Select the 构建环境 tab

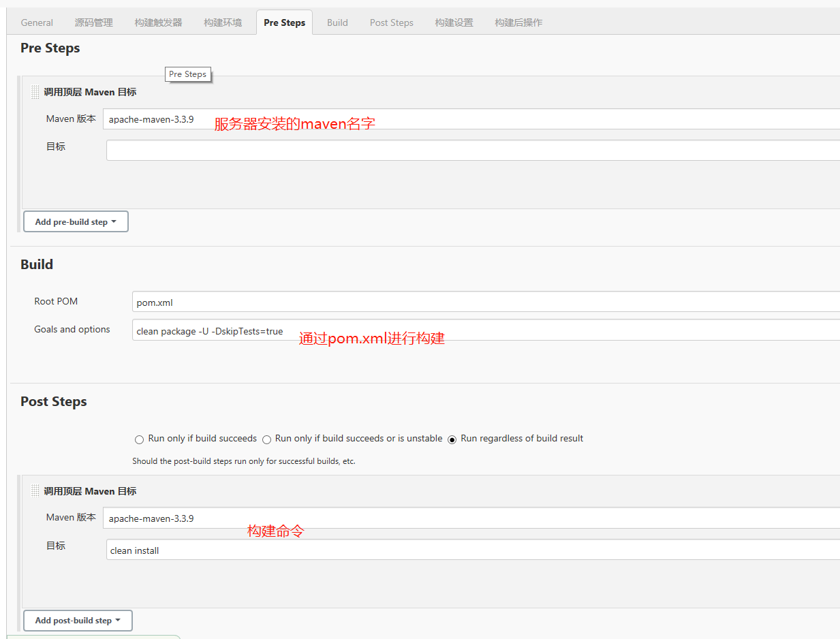223,22
